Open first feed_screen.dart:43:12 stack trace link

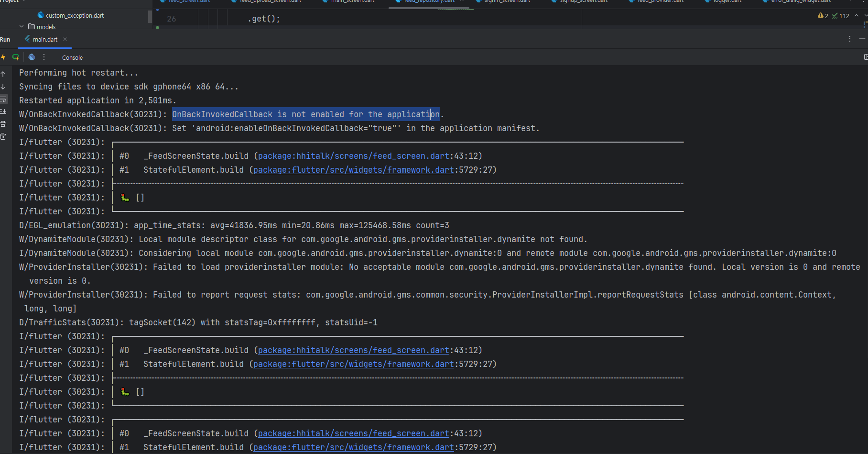(354, 156)
